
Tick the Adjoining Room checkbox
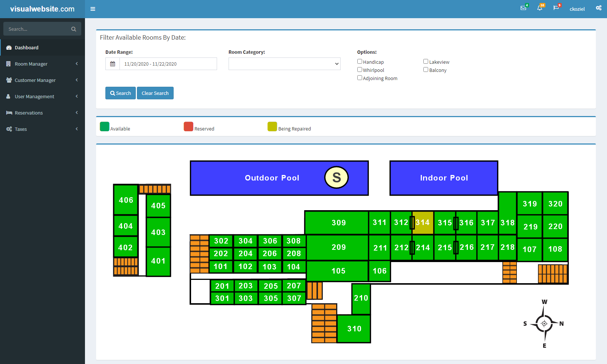[x=360, y=78]
